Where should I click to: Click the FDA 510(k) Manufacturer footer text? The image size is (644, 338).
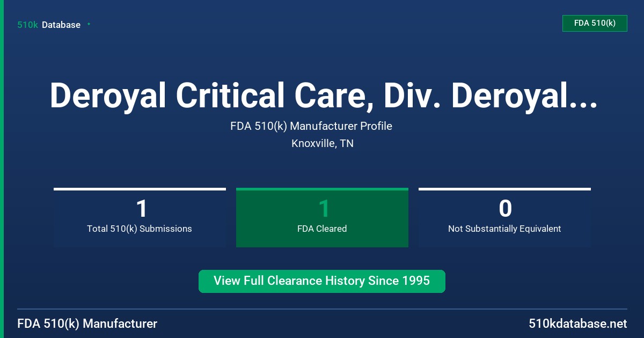87,324
